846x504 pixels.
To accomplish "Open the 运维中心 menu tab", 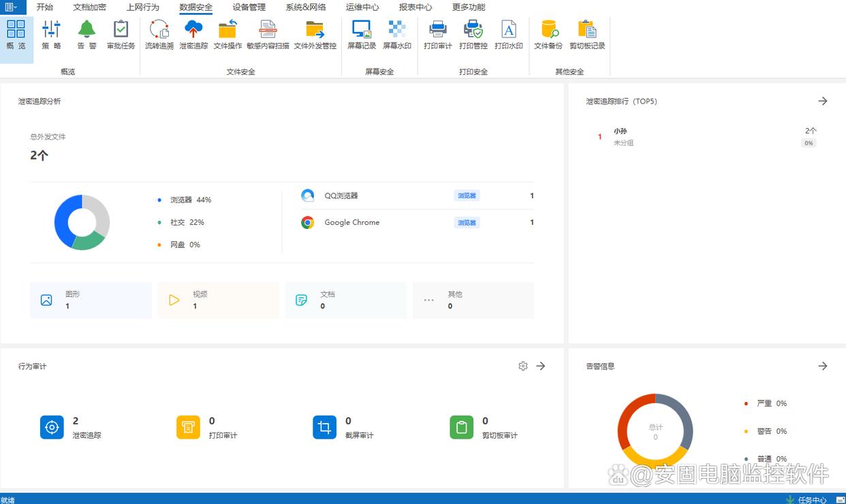I will click(362, 7).
